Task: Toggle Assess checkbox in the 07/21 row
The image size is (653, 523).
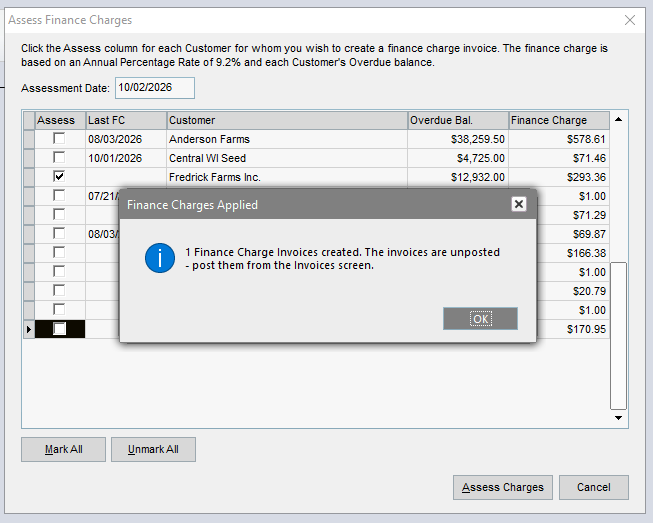Action: click(x=59, y=196)
